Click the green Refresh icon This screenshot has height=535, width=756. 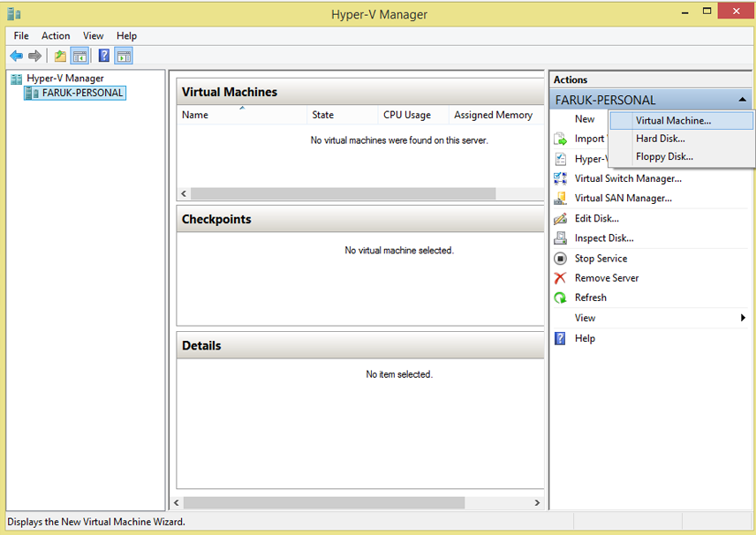560,298
